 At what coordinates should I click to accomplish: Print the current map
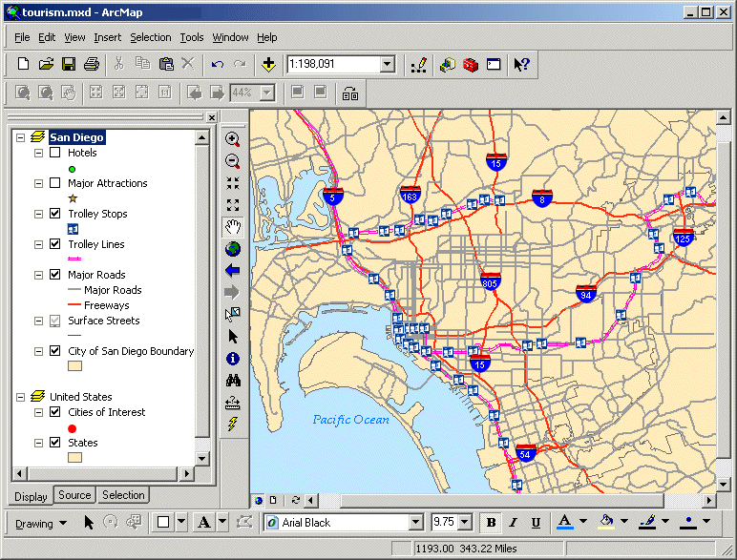click(x=92, y=64)
